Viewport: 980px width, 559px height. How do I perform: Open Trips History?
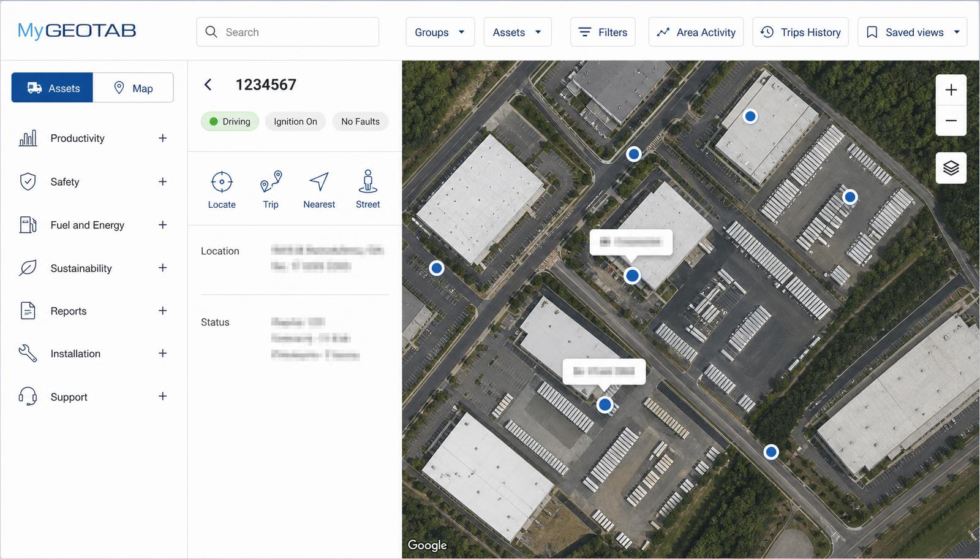click(801, 32)
